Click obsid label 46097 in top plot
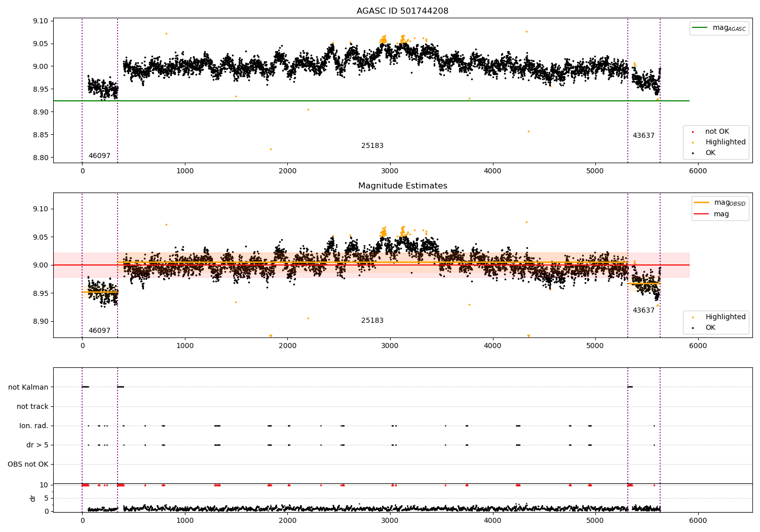 pos(99,156)
